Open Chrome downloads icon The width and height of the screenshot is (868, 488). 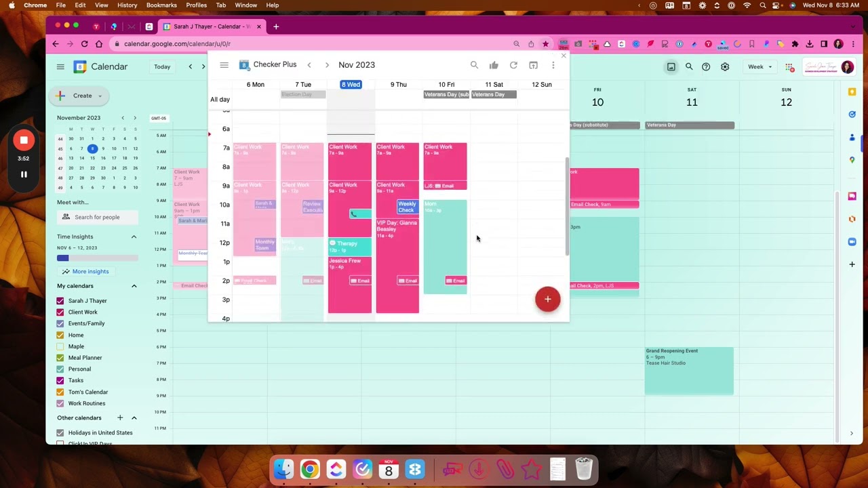[810, 44]
